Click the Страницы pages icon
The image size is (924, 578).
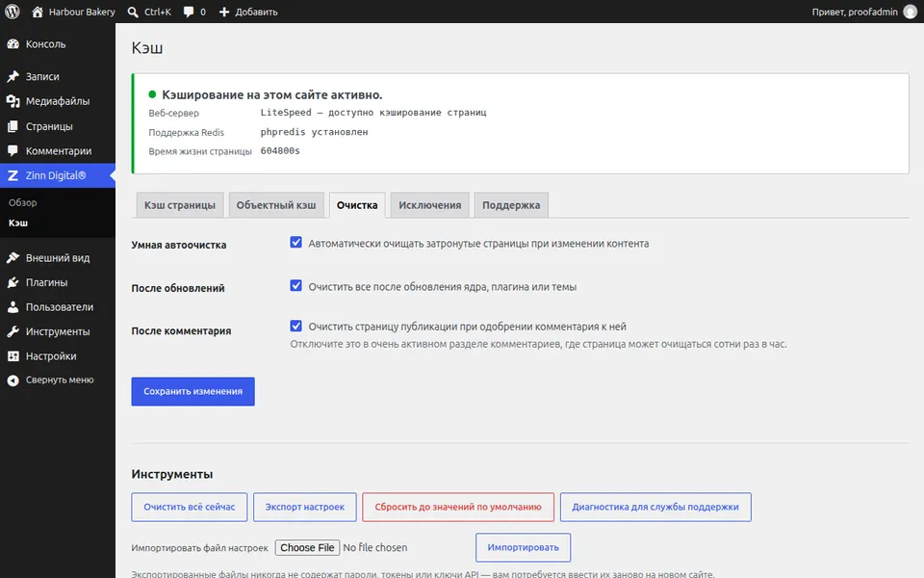(13, 126)
